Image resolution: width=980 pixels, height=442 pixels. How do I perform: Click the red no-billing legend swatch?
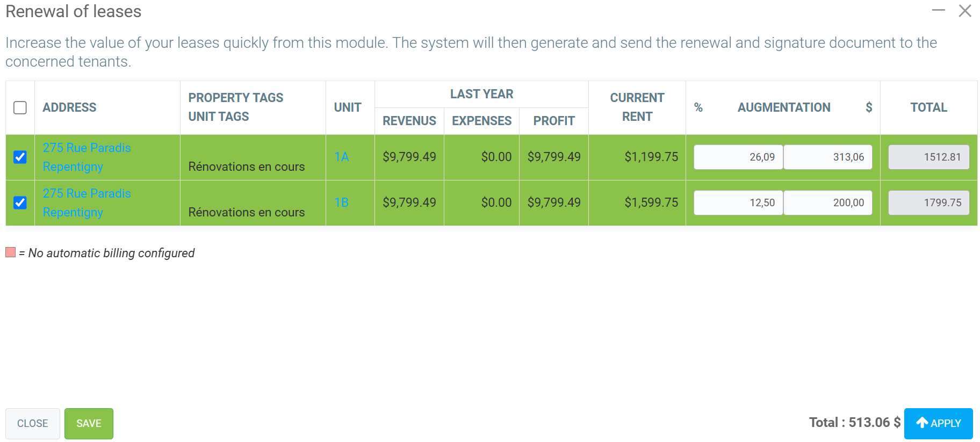coord(11,252)
